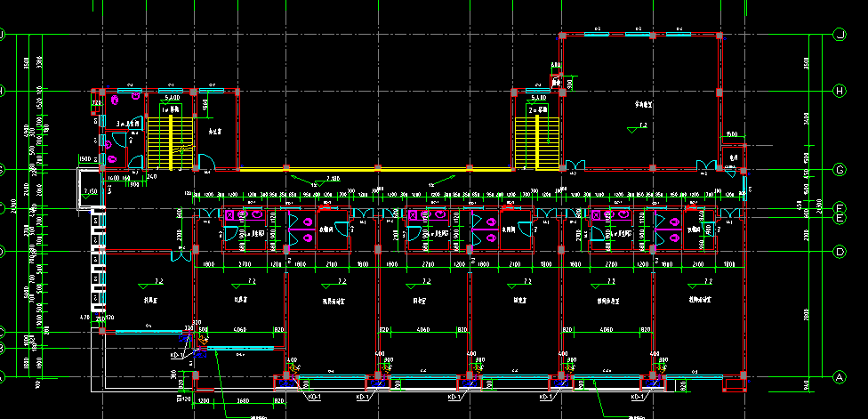Pick the fully visible axis bubble D
Screen dimensions: 868x419
coord(840,253)
